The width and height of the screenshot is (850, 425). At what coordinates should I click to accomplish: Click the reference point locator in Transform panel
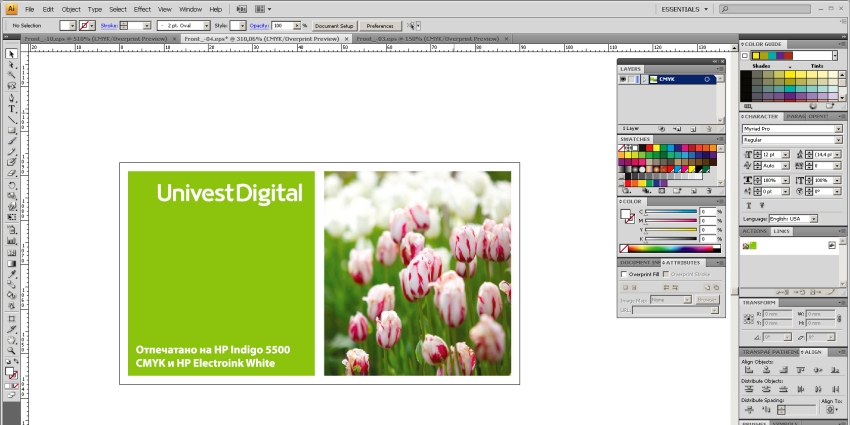point(749,318)
